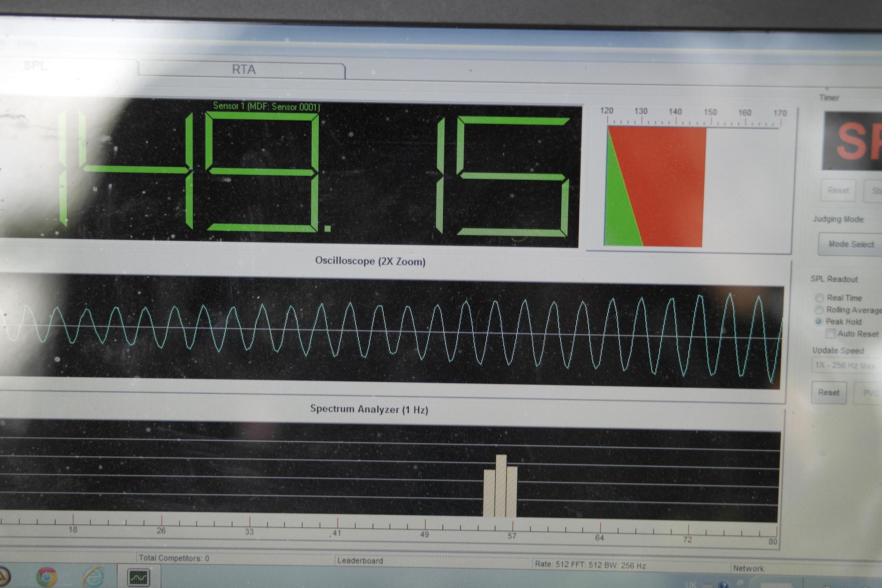882x588 pixels.
Task: Click the UK language indicator in tray
Action: coord(690,585)
